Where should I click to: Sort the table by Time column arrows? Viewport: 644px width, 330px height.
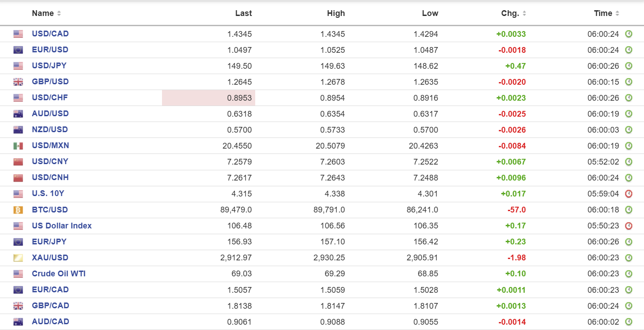pos(617,14)
